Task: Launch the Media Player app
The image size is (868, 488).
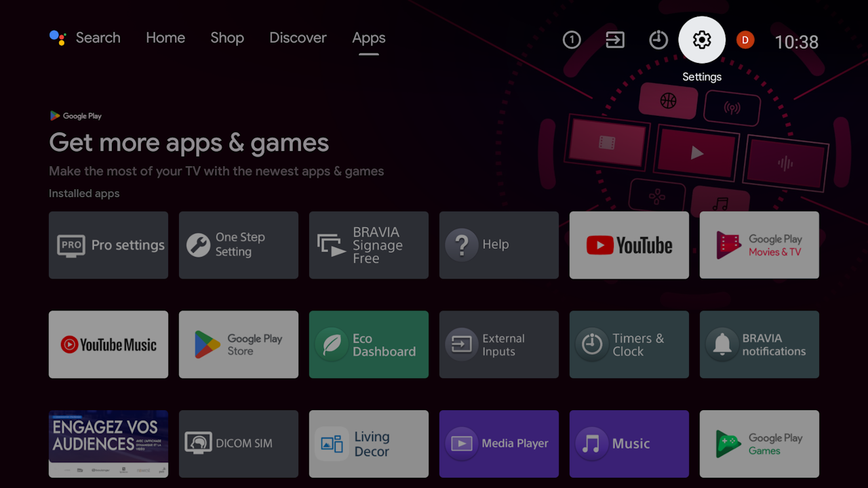Action: point(499,444)
